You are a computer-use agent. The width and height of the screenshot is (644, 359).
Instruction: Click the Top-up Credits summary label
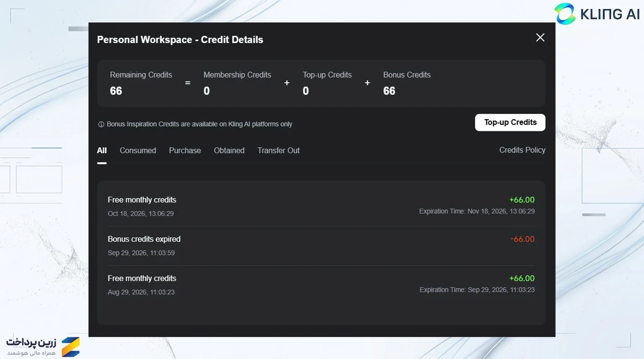[x=327, y=75]
